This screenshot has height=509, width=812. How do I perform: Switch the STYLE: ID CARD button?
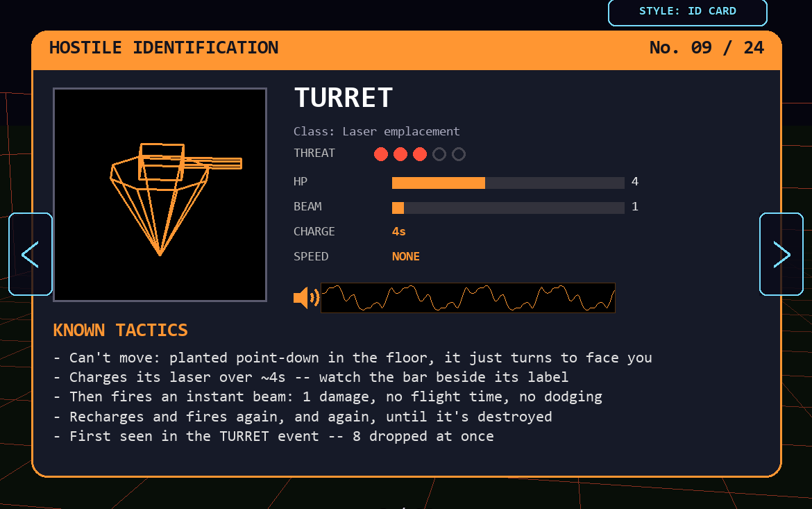(687, 11)
